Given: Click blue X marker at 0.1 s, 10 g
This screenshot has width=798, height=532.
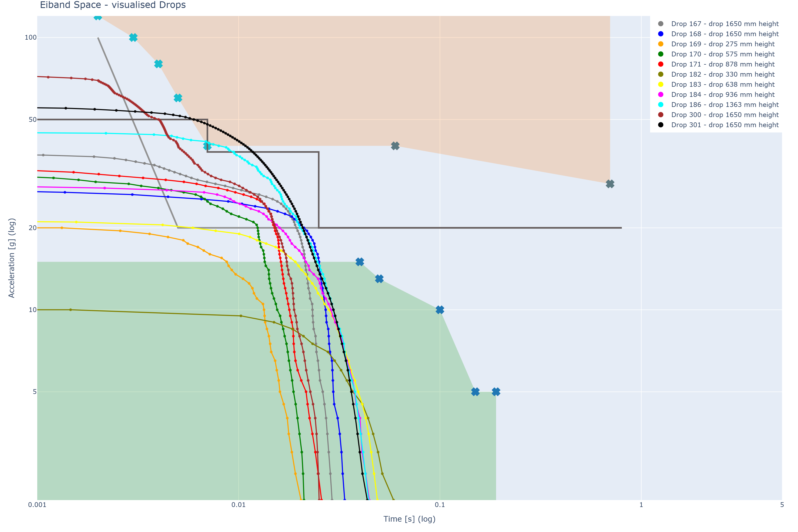Looking at the screenshot, I should 440,310.
